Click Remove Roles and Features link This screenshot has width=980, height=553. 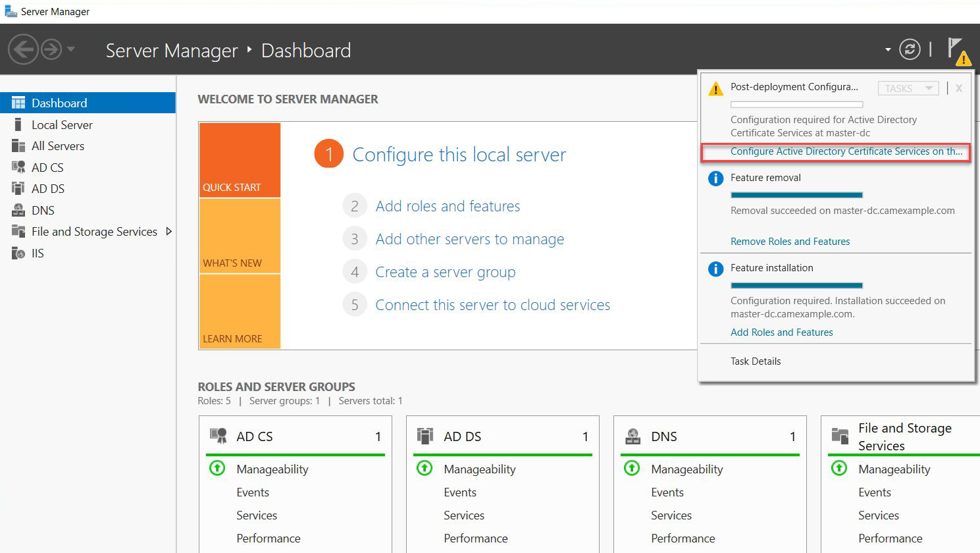click(790, 242)
